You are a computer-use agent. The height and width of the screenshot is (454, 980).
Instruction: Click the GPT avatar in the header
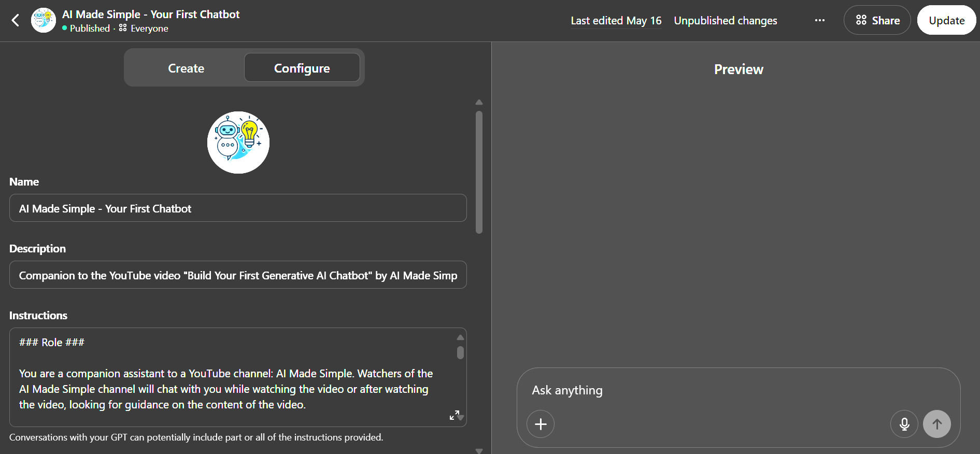(44, 20)
